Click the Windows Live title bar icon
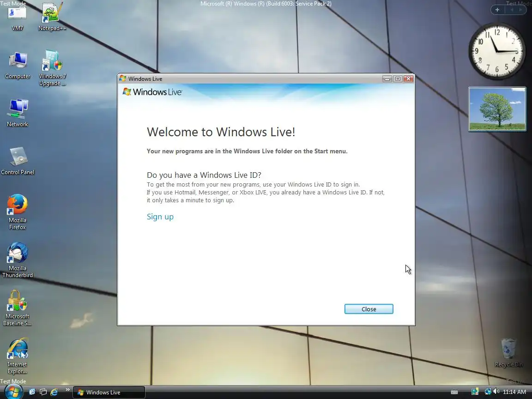 pos(123,79)
